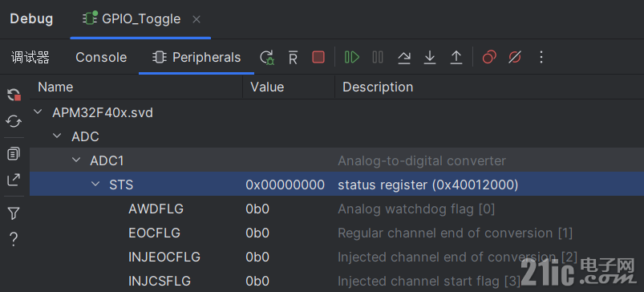Switch to the 调试器 tab

30,58
